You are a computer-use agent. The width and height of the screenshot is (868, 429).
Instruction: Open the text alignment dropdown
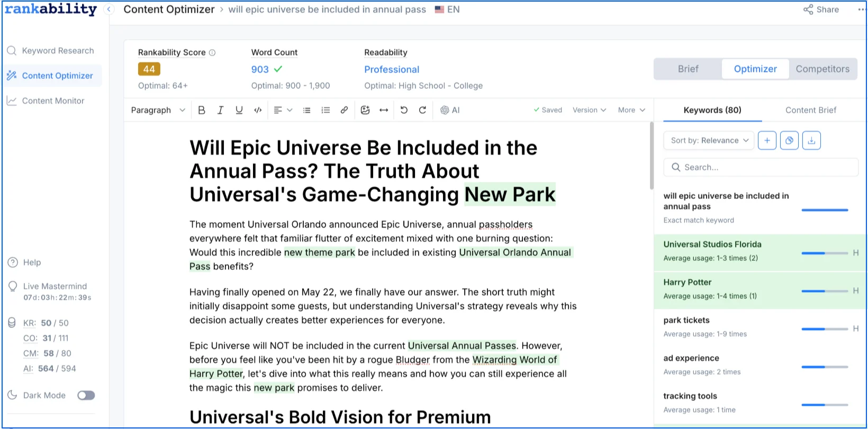pyautogui.click(x=283, y=110)
